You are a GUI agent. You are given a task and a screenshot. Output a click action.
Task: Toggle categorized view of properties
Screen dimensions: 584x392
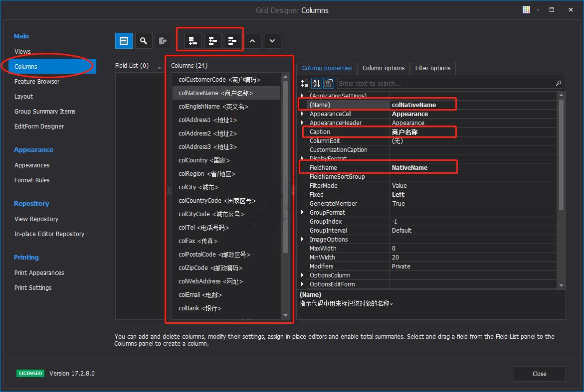coord(306,83)
